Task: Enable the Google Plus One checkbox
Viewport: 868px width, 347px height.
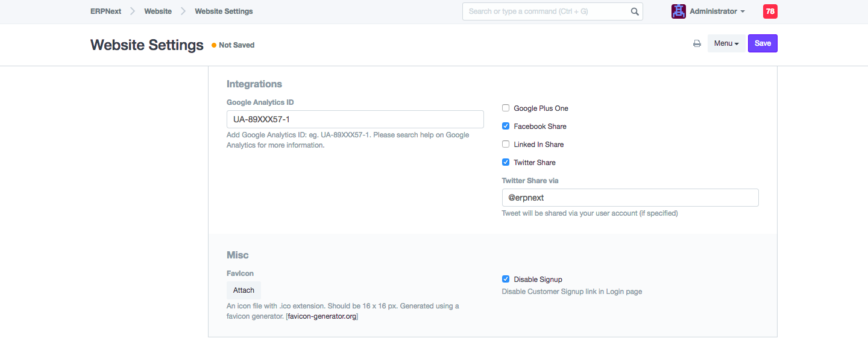Action: (506, 108)
